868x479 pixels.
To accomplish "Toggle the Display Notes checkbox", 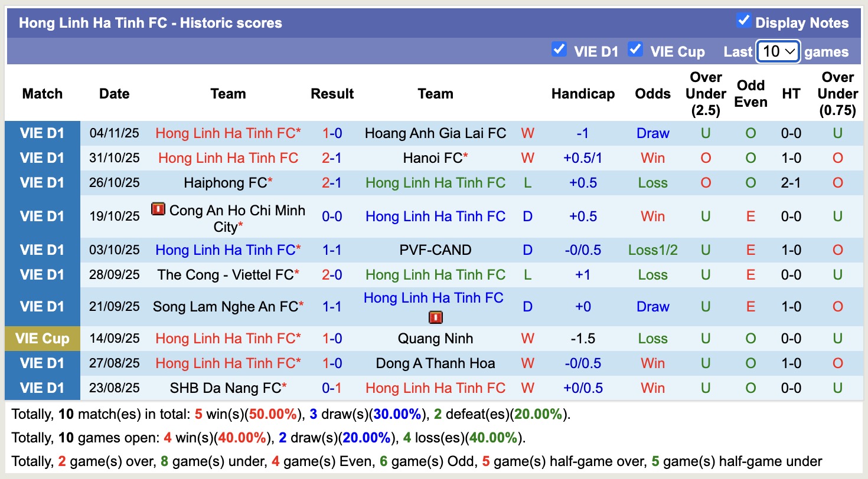I will pyautogui.click(x=743, y=21).
